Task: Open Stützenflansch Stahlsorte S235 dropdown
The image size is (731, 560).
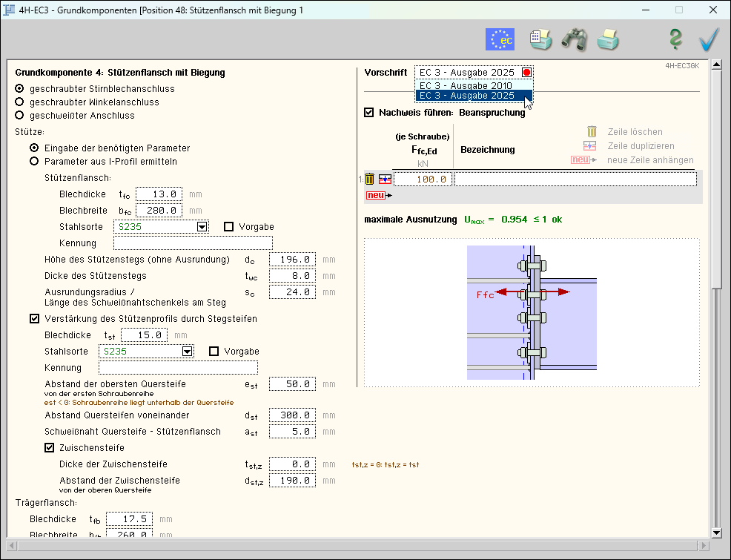Action: tap(202, 227)
